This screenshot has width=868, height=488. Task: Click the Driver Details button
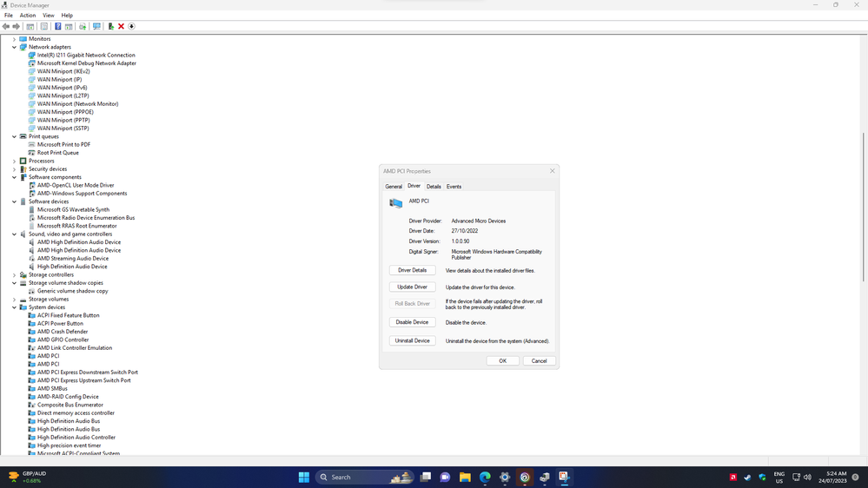[413, 270]
